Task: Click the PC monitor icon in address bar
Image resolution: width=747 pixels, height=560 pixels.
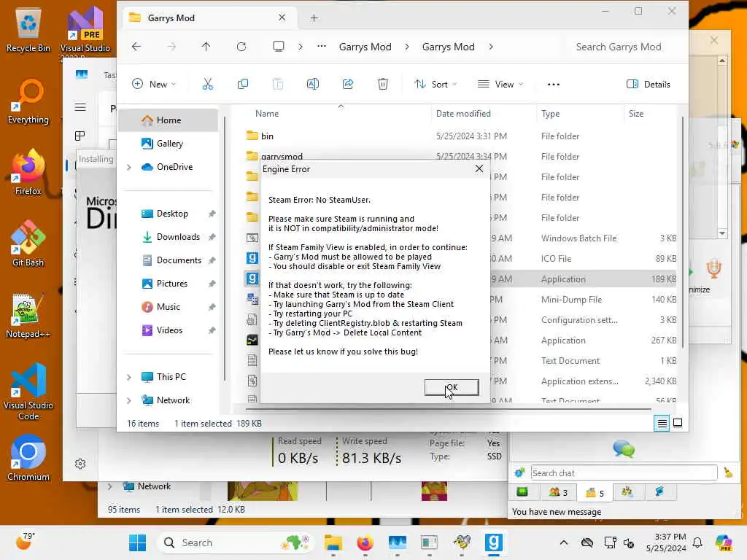Action: [279, 47]
